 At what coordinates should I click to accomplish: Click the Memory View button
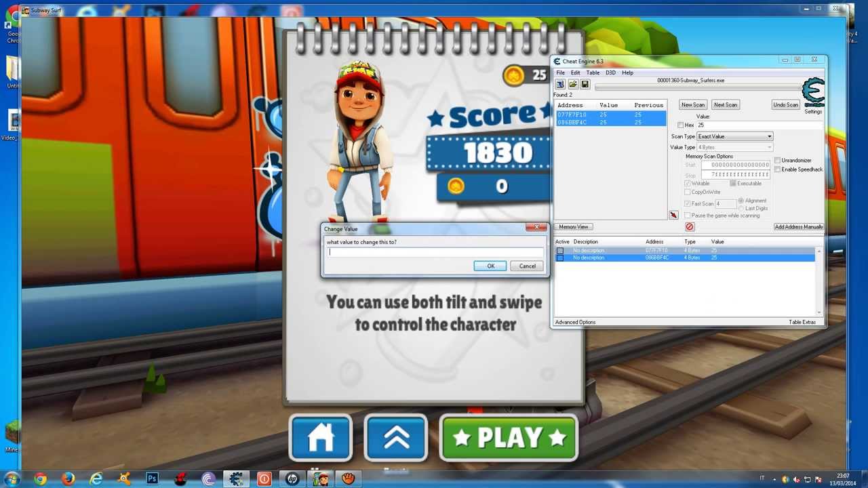coord(574,226)
